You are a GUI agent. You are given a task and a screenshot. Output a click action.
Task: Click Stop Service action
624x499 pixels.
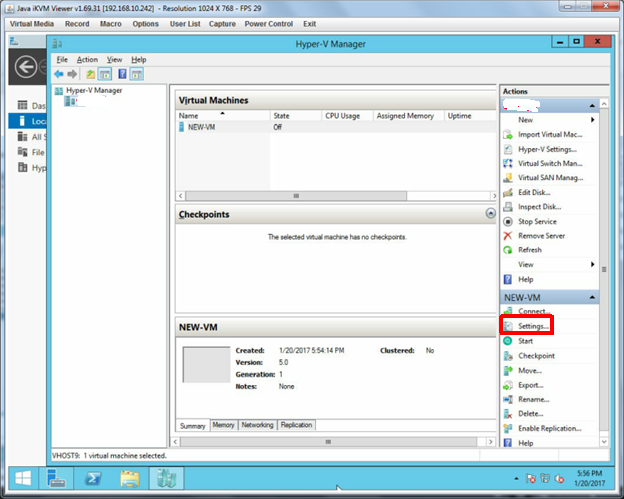tap(537, 222)
